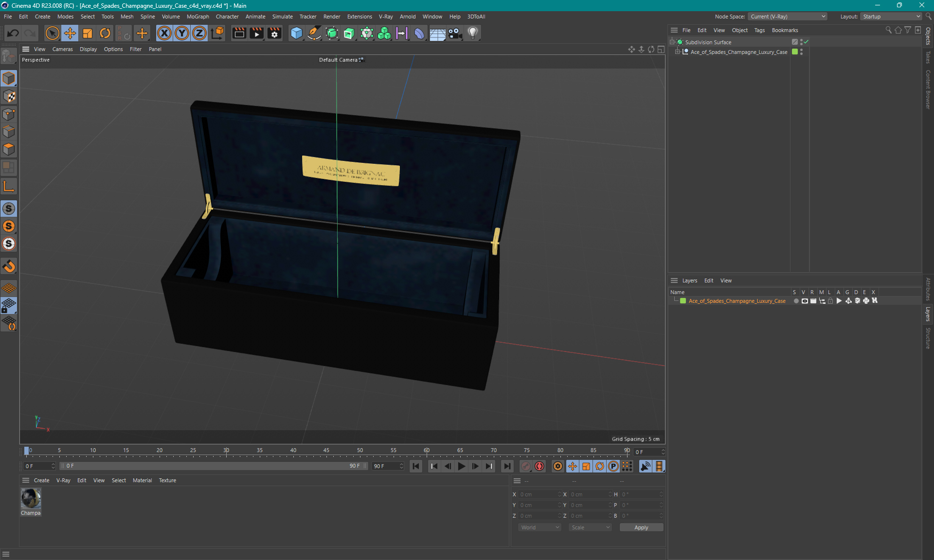
Task: Switch to Edges mode
Action: coord(9,132)
